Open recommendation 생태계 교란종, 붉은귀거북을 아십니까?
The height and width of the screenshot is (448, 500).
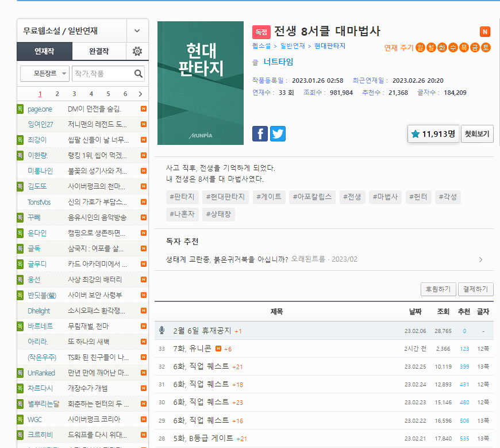click(227, 259)
